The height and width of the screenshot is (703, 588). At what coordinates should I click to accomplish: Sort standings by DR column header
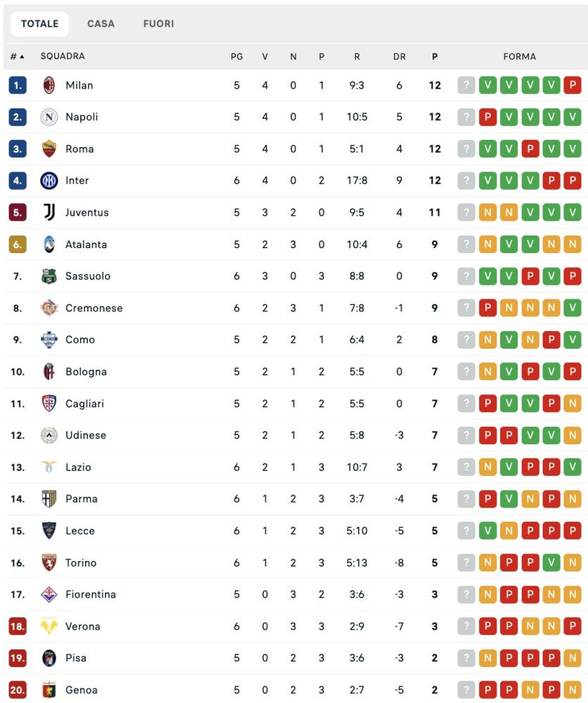click(x=399, y=56)
